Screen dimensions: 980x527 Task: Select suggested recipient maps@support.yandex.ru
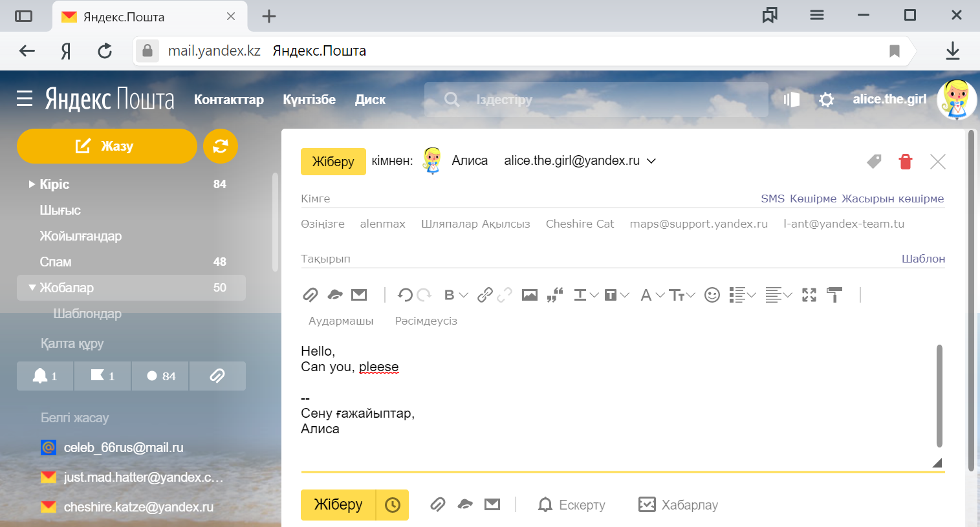699,224
